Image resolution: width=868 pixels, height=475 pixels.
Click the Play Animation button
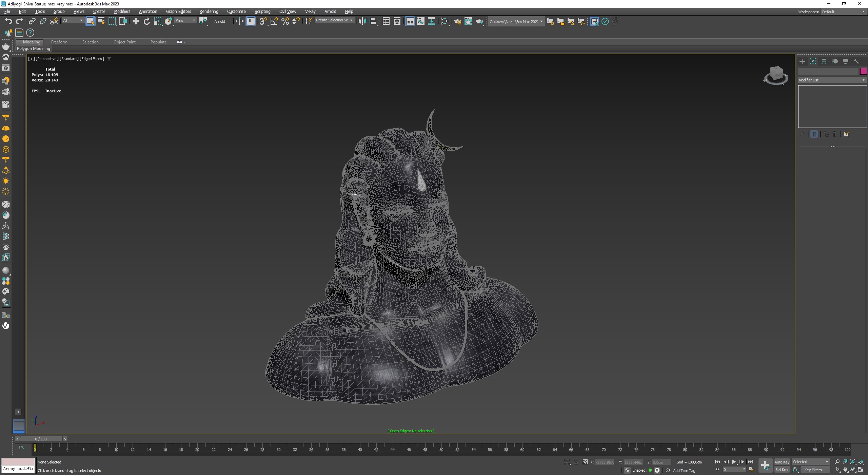pos(734,462)
